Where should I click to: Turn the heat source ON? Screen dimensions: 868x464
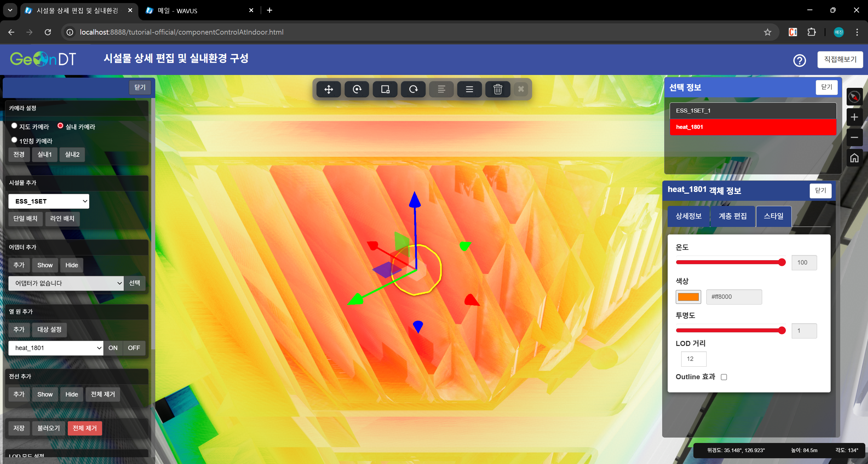113,348
